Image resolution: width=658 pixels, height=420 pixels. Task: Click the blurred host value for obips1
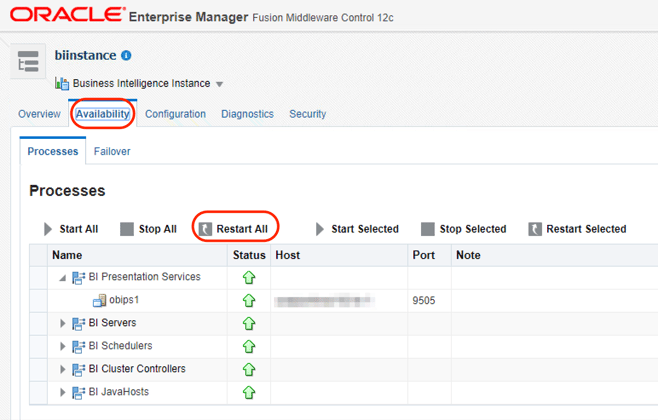tap(323, 301)
